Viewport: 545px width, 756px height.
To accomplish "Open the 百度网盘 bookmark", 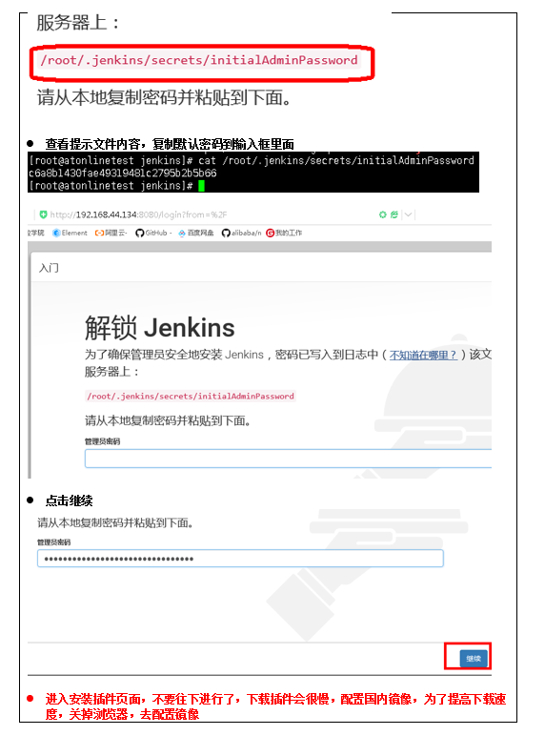I will [195, 233].
